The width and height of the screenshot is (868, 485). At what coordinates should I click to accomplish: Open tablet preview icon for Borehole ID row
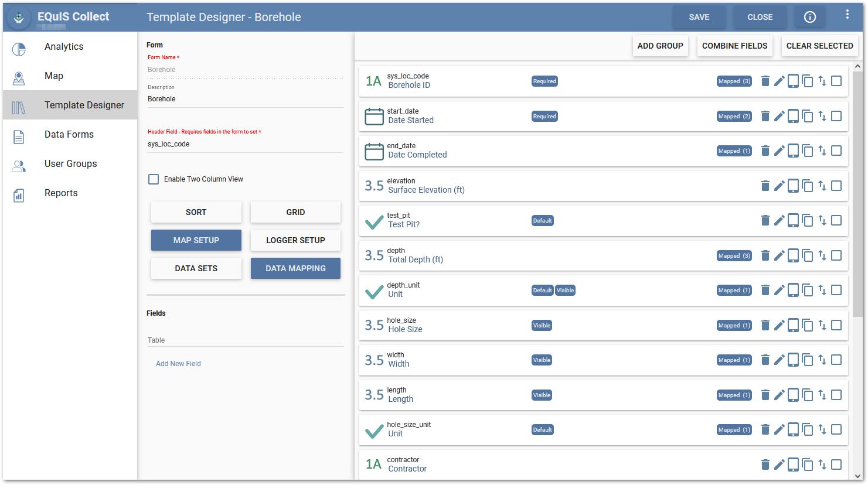point(793,81)
